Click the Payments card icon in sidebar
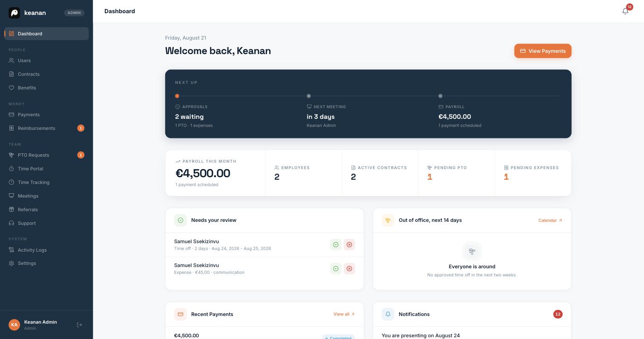This screenshot has width=644, height=339. (x=11, y=115)
